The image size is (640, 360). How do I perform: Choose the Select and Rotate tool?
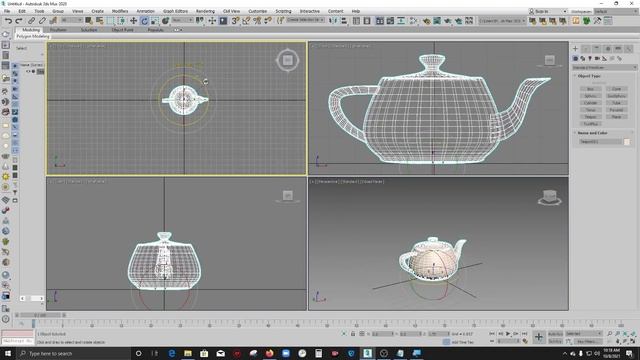(x=144, y=20)
